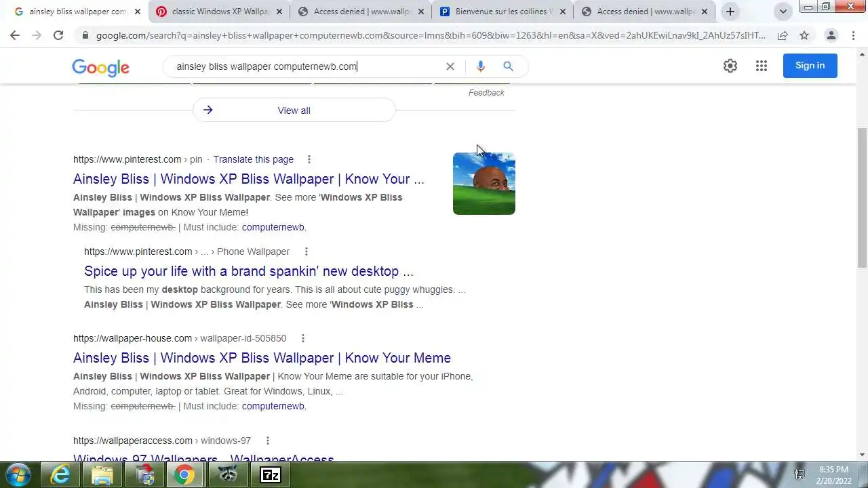
Task: Share this page icon in address bar
Action: [783, 35]
